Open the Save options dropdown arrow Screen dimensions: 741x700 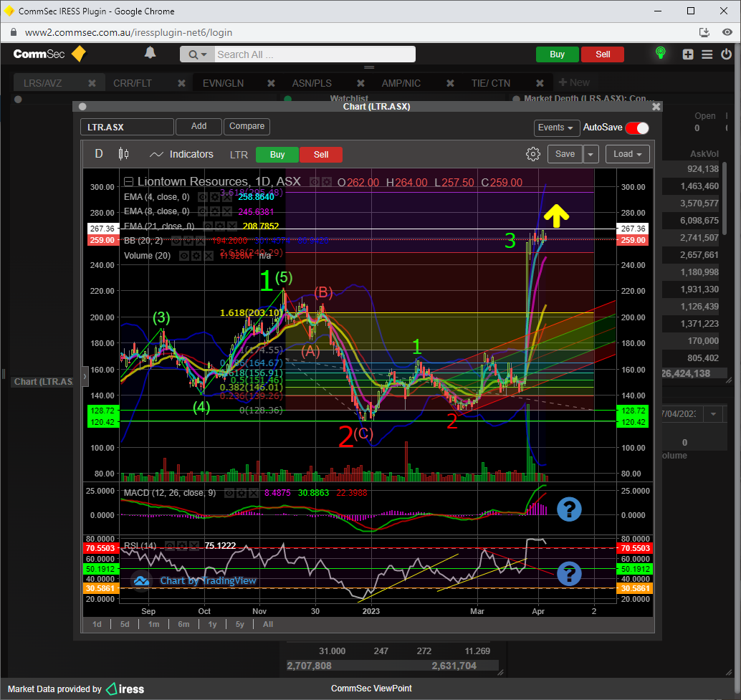tap(591, 154)
